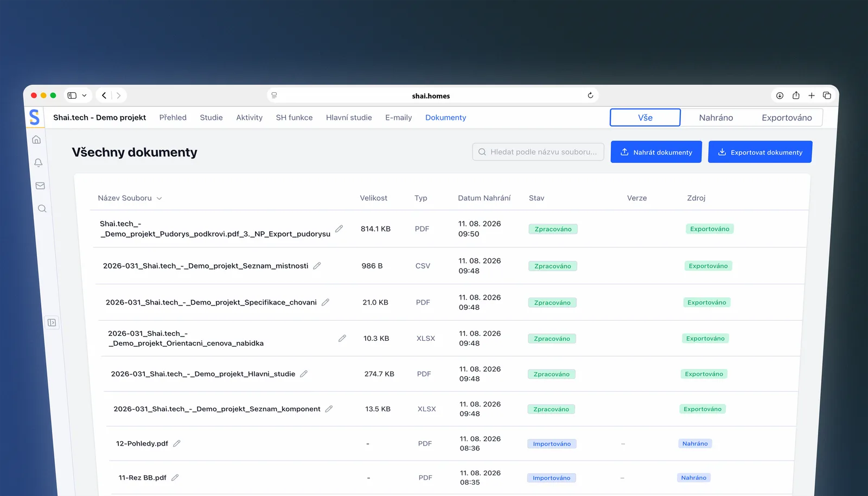Image resolution: width=868 pixels, height=496 pixels.
Task: Open the SH funkce tab
Action: click(294, 118)
